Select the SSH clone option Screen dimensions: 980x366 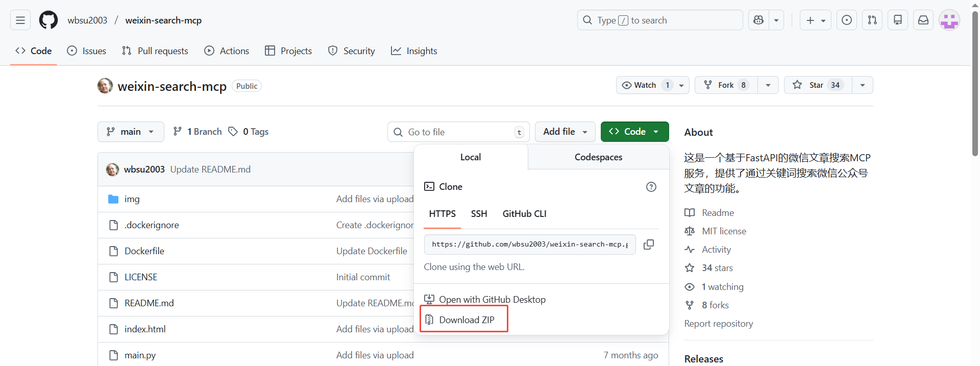click(479, 214)
